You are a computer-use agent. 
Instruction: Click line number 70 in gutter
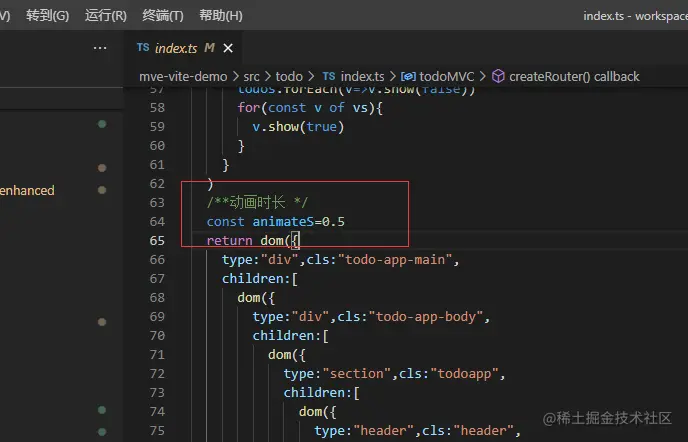point(157,336)
